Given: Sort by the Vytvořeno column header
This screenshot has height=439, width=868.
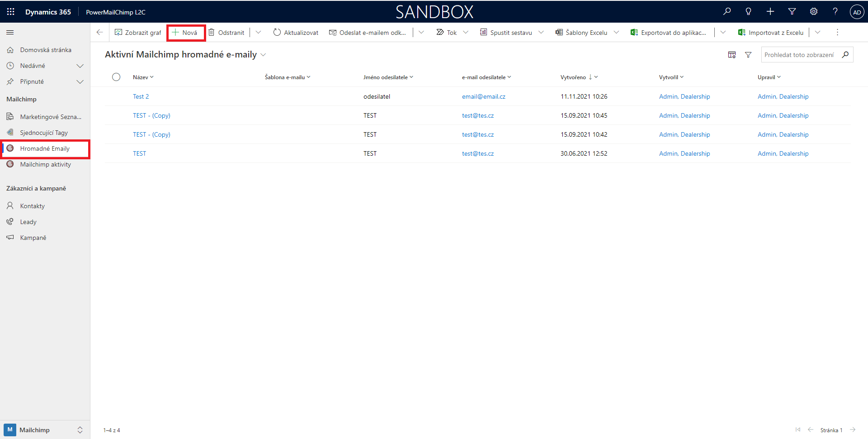Looking at the screenshot, I should pyautogui.click(x=573, y=77).
